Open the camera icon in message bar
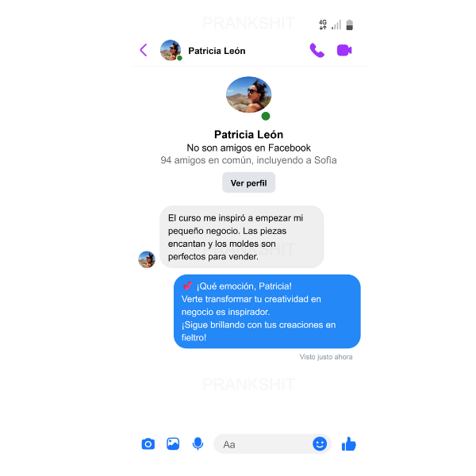This screenshot has width=476, height=476. click(x=148, y=443)
